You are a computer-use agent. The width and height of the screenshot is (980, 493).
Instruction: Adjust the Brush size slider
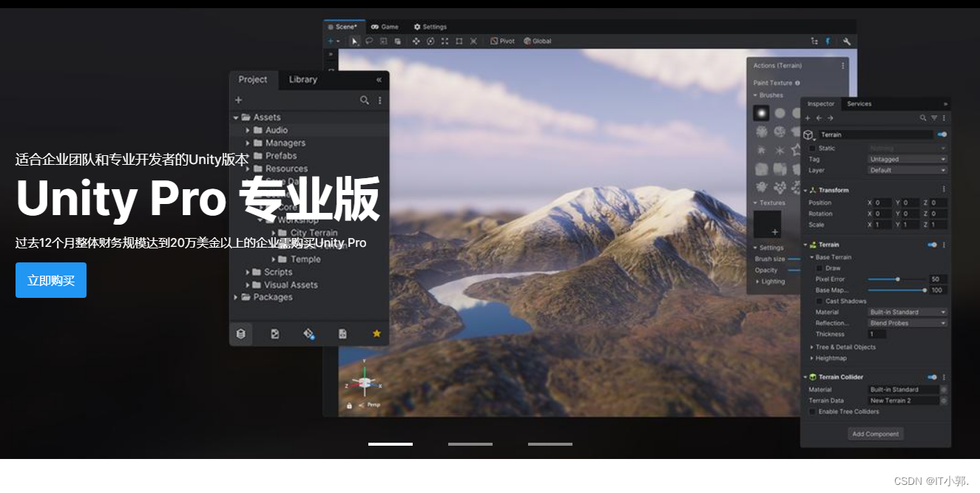794,259
